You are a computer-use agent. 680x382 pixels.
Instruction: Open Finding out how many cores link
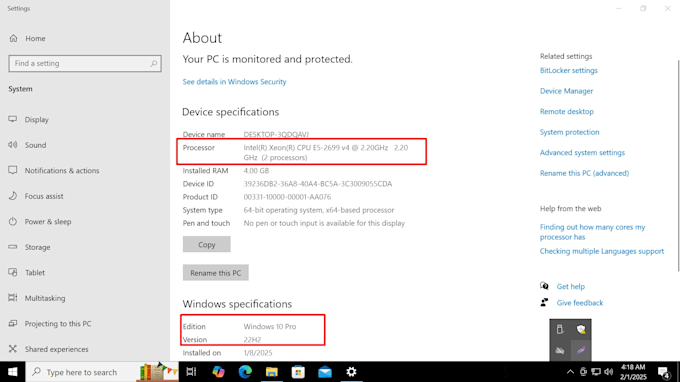pos(592,232)
